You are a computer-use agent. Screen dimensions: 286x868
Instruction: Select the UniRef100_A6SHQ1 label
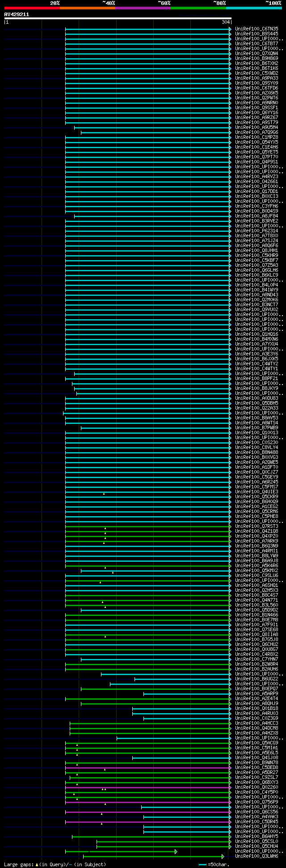click(x=257, y=585)
